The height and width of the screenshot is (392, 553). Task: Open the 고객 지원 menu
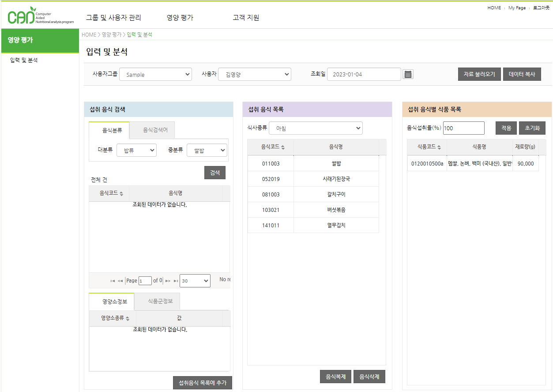[246, 18]
